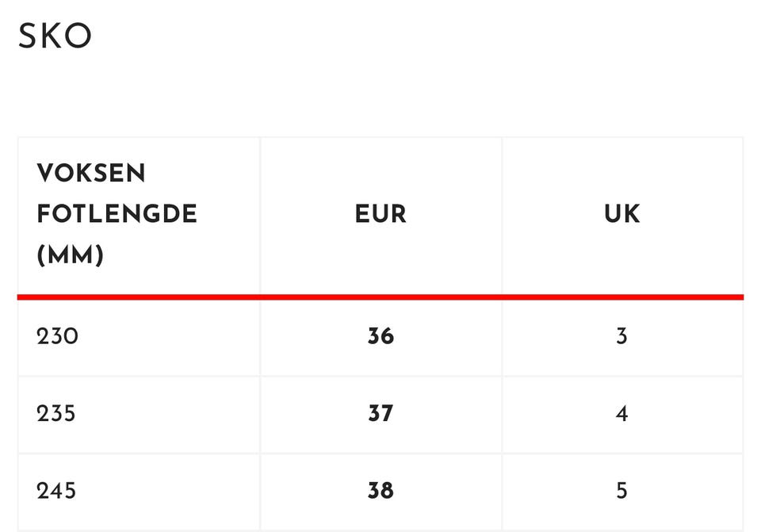The height and width of the screenshot is (532, 761).
Task: Click the (MM) unit label
Action: click(x=71, y=255)
